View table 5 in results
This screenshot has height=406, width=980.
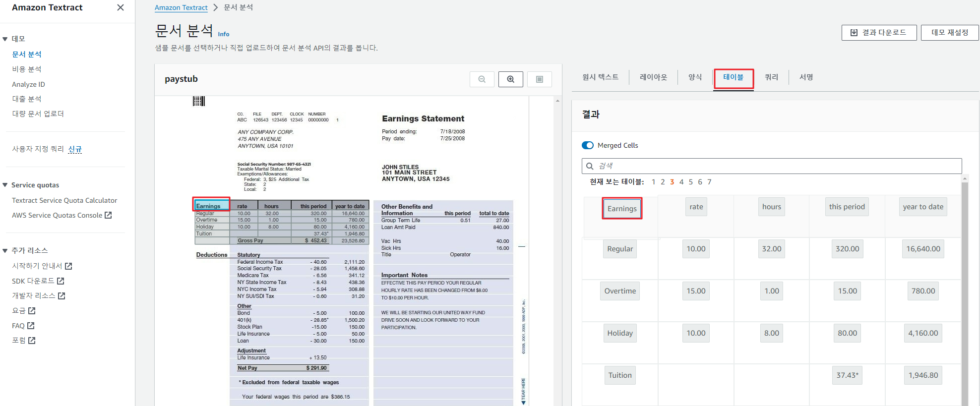tap(691, 182)
